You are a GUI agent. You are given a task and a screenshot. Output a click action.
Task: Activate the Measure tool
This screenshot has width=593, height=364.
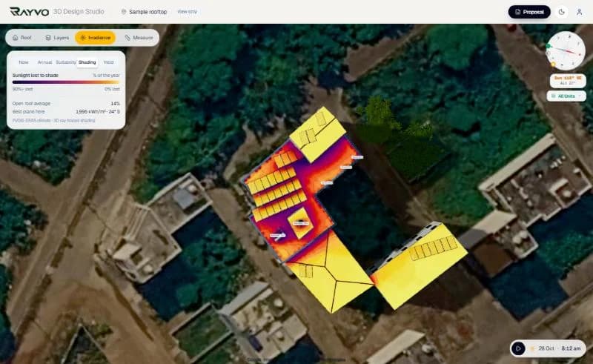pos(139,38)
